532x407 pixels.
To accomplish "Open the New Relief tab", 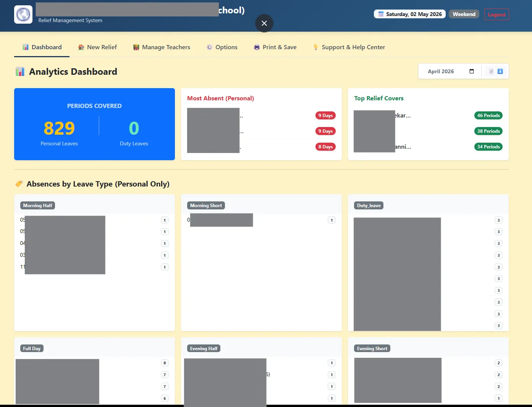I will pyautogui.click(x=97, y=47).
